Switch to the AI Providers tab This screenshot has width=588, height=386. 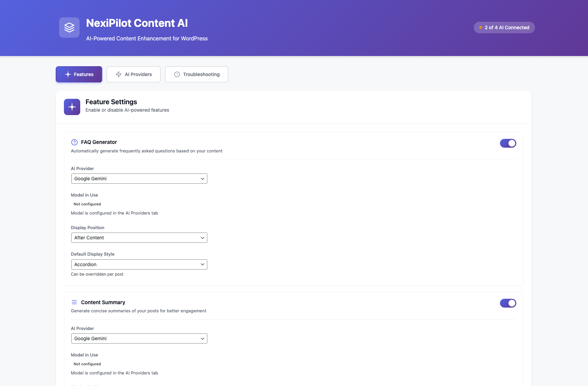pos(133,74)
